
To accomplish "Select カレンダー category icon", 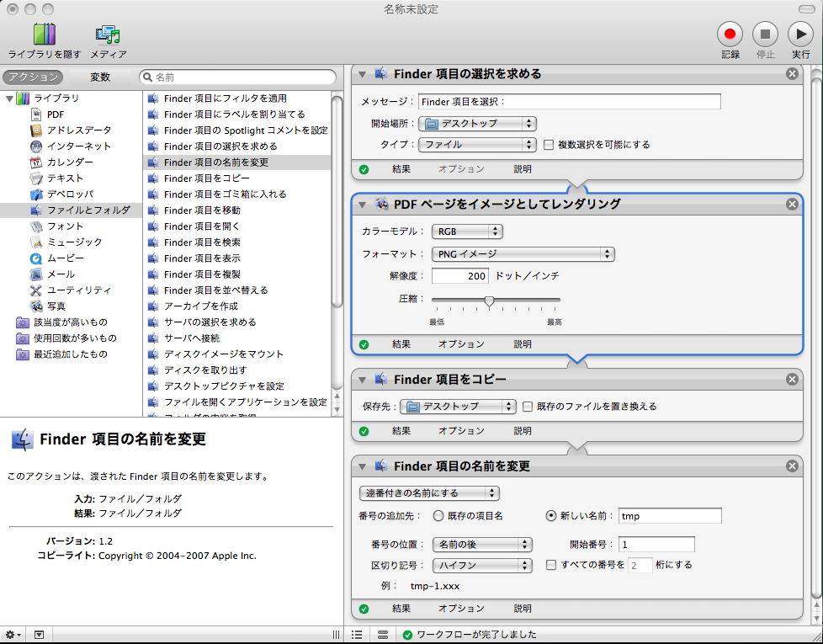I will [x=36, y=162].
